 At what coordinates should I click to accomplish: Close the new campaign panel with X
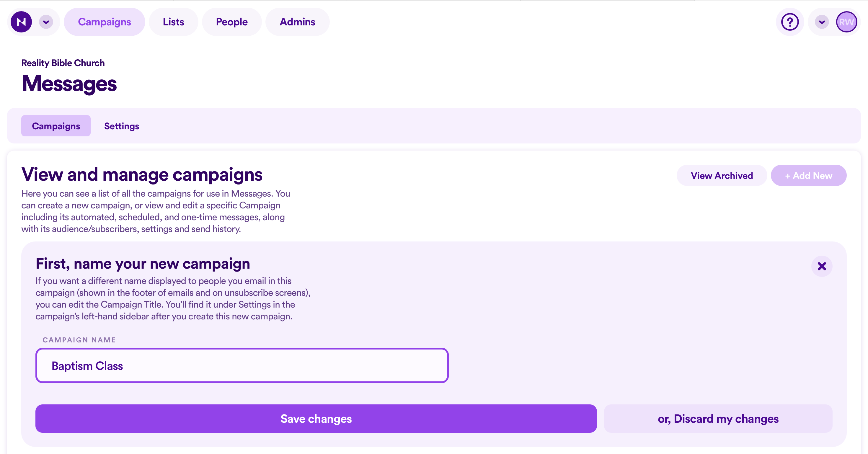pyautogui.click(x=821, y=266)
